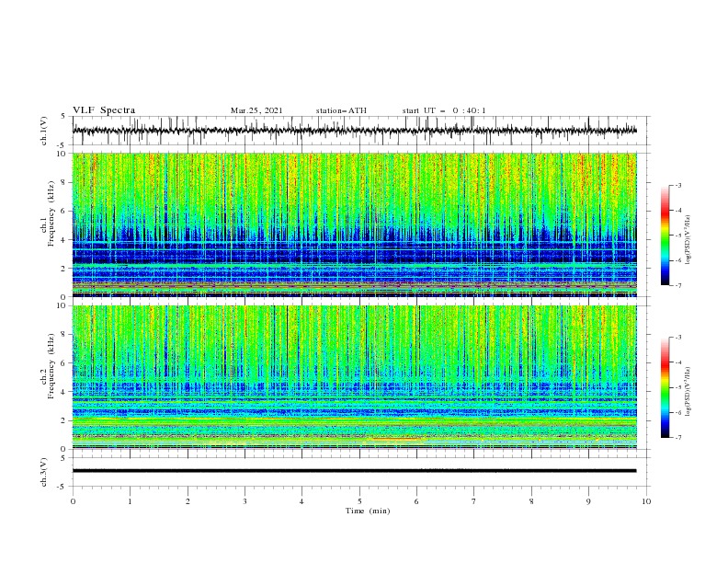Click the "8" kHz tick of ch.1 spectrogram
Screen dimensions: 728x563
click(x=63, y=182)
